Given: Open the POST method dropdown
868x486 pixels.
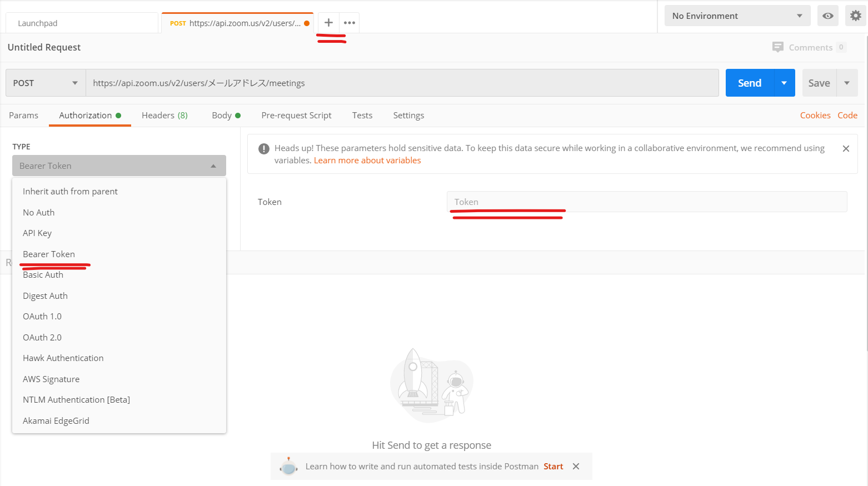Looking at the screenshot, I should pos(46,83).
